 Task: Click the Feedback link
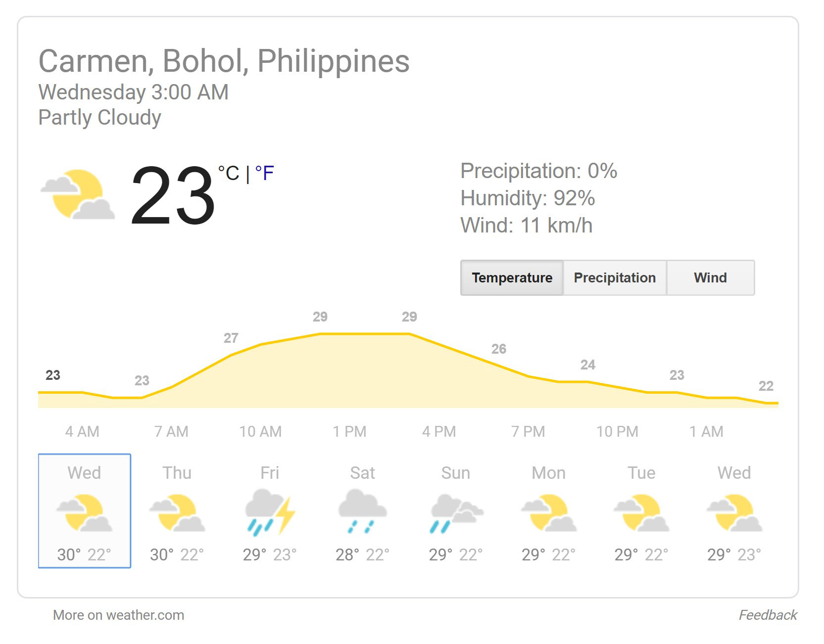click(768, 615)
